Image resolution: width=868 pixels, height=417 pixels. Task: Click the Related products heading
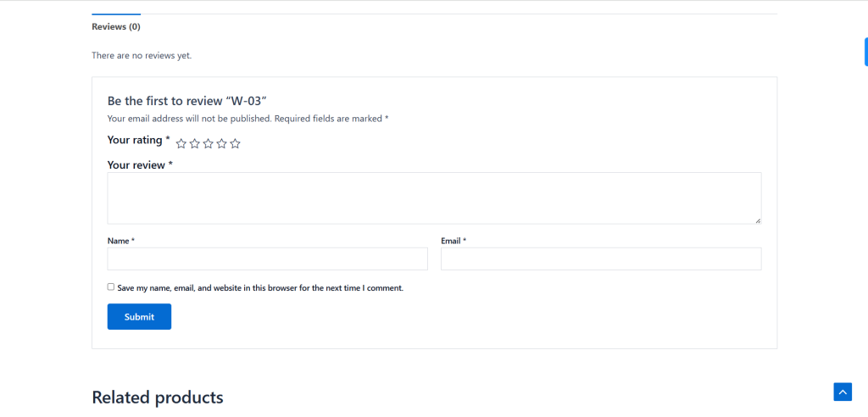pos(158,398)
